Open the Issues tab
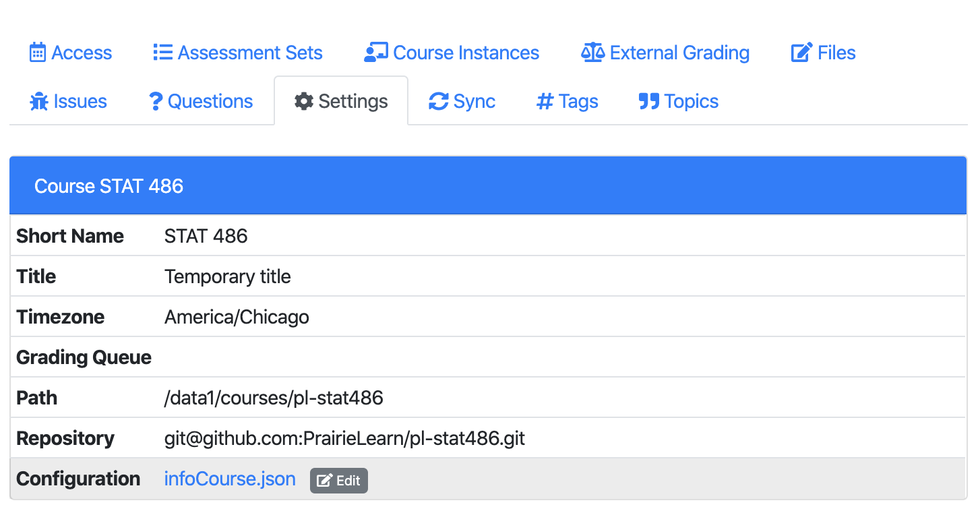Screen dimensions: 980x511 click(67, 100)
